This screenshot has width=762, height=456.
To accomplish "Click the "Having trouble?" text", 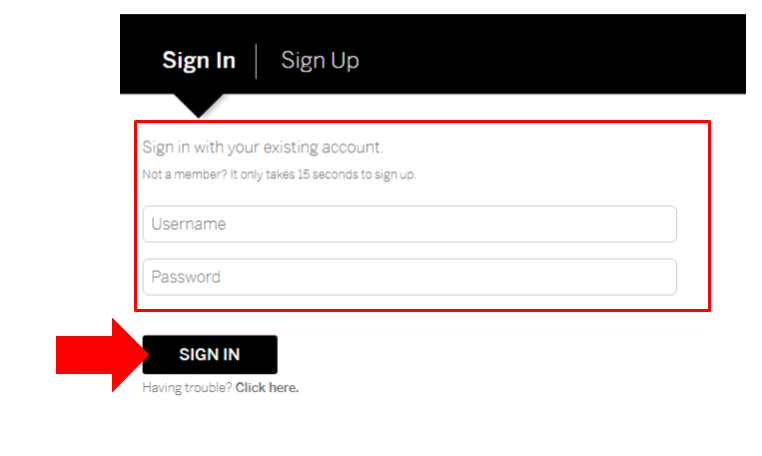I will click(x=188, y=388).
